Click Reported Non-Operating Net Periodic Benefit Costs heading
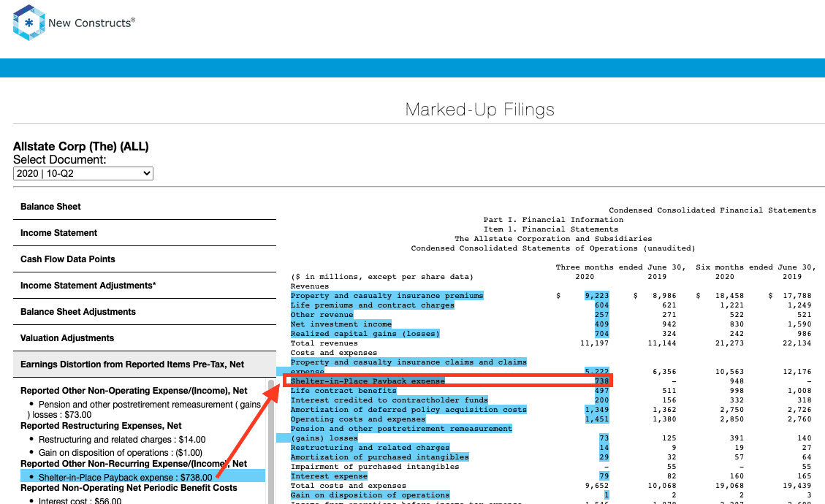Screen dimensions: 825x504 129,488
